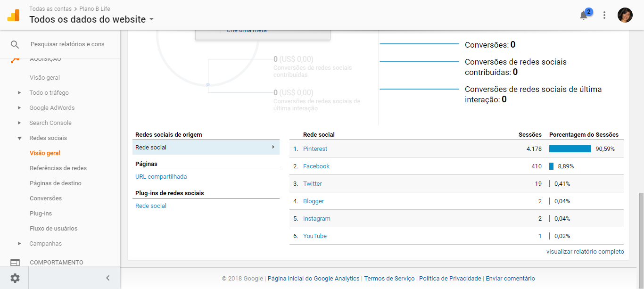
Task: Open 'Política de Privacidade' footer link
Action: point(450,279)
